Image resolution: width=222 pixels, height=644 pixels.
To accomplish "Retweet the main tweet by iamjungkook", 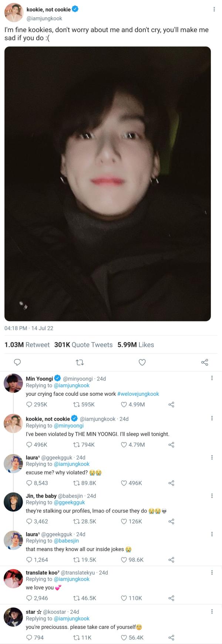I will (80, 362).
